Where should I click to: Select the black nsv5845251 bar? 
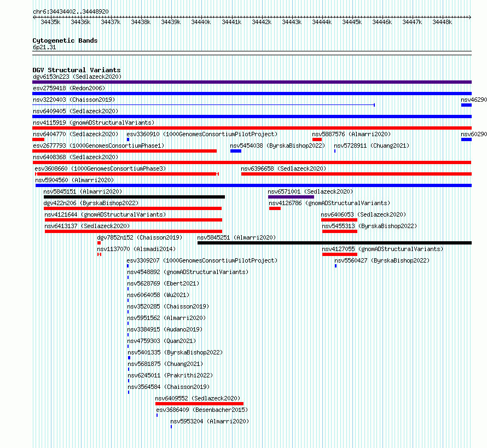click(334, 243)
